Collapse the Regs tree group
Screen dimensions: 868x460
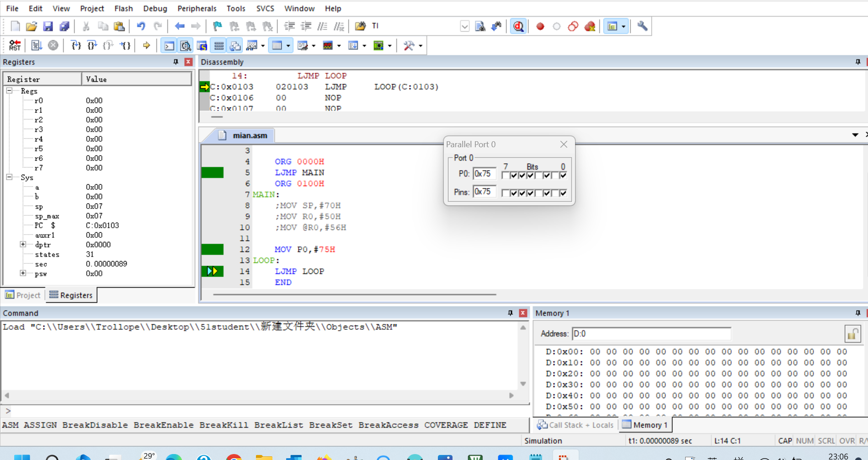pyautogui.click(x=9, y=91)
